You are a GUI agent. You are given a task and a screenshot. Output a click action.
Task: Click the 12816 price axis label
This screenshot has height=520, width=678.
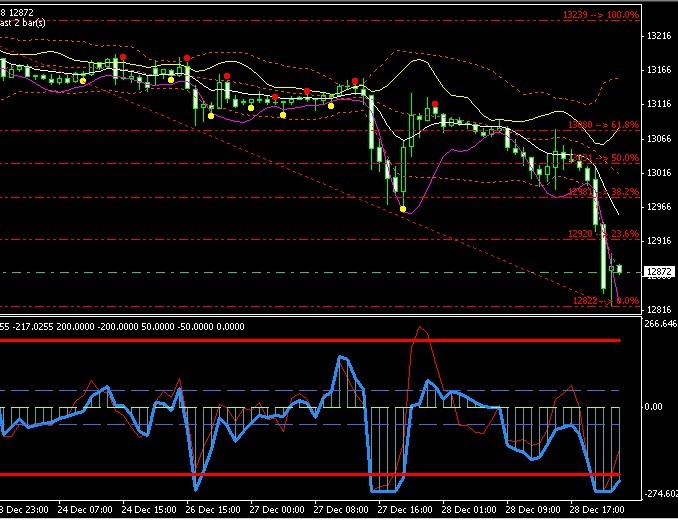[x=659, y=309]
